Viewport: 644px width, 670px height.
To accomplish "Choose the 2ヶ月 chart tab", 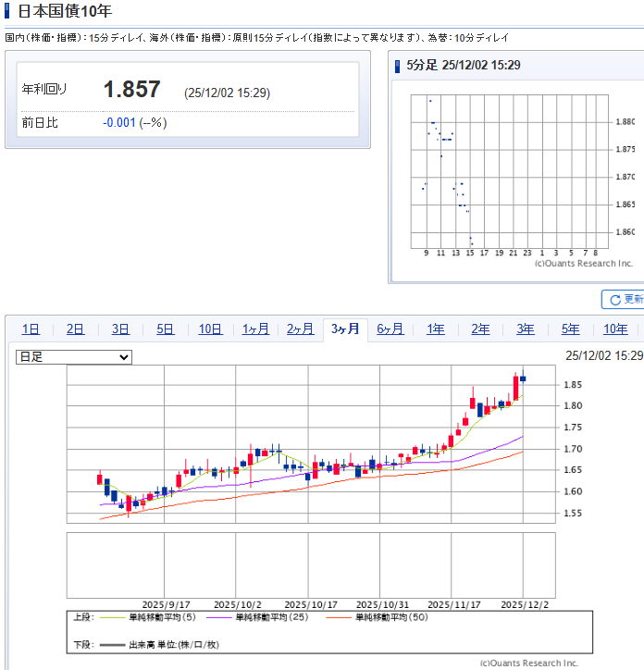I will tap(300, 329).
